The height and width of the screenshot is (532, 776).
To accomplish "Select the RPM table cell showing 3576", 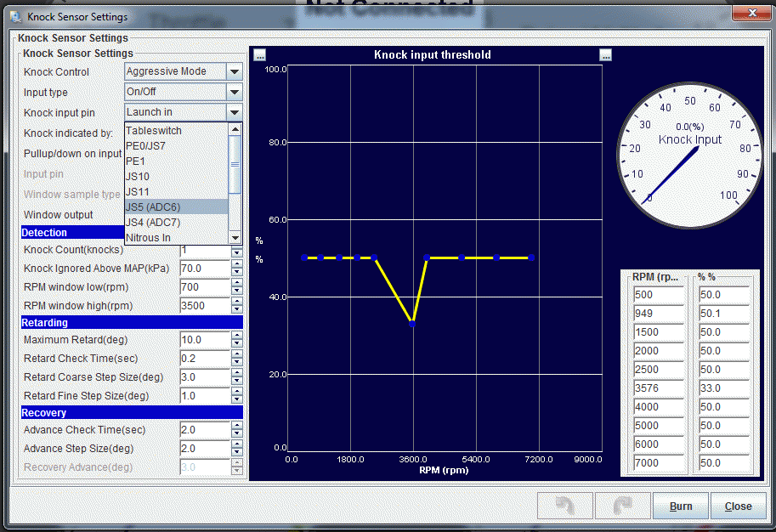I will click(659, 388).
